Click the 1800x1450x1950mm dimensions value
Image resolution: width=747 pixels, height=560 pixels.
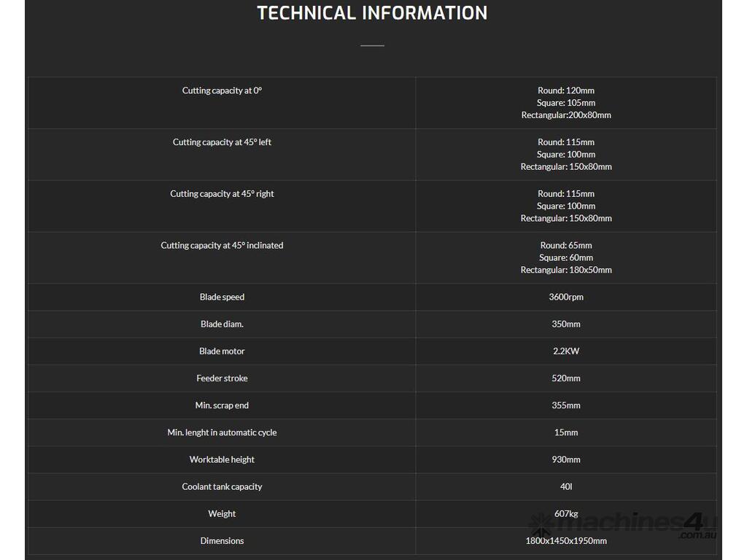[566, 541]
